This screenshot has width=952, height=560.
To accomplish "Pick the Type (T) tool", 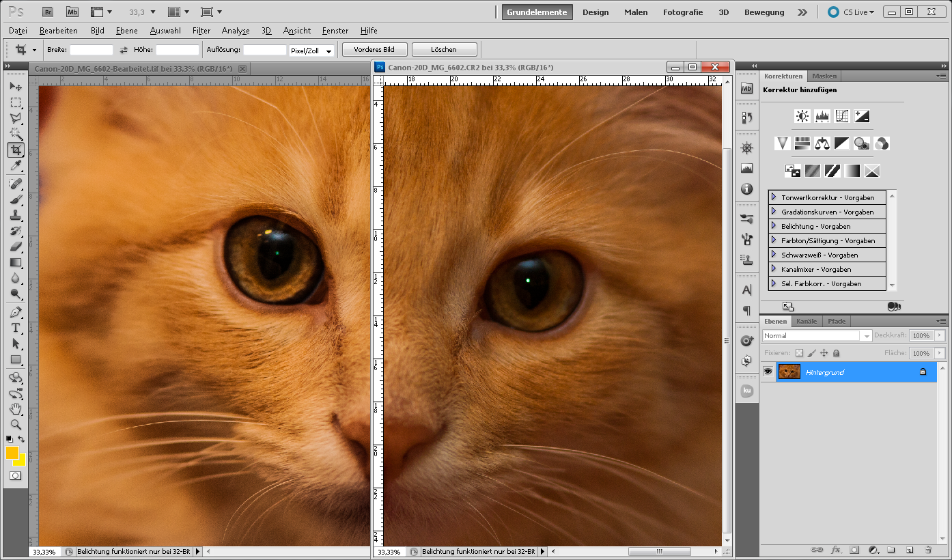I will [x=16, y=328].
